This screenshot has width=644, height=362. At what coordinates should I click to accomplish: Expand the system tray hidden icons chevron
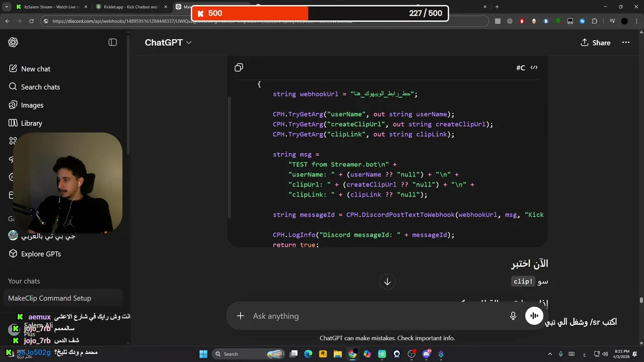coord(551,354)
